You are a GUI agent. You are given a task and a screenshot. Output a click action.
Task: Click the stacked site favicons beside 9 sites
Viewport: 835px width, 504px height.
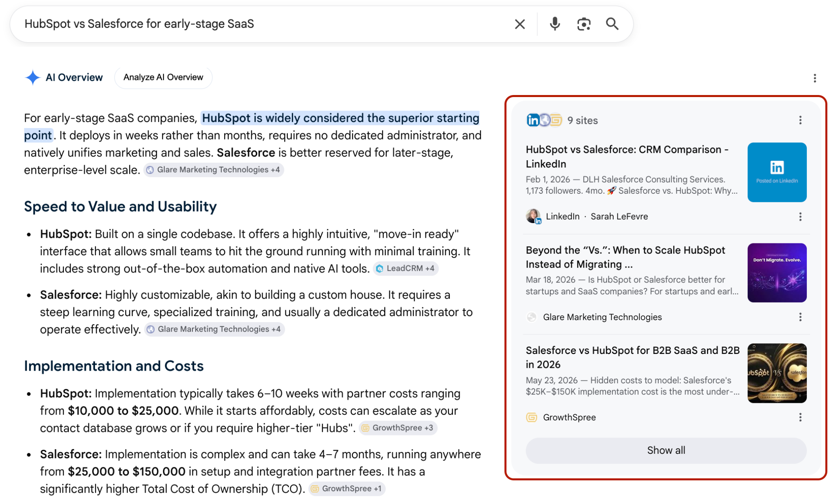544,120
